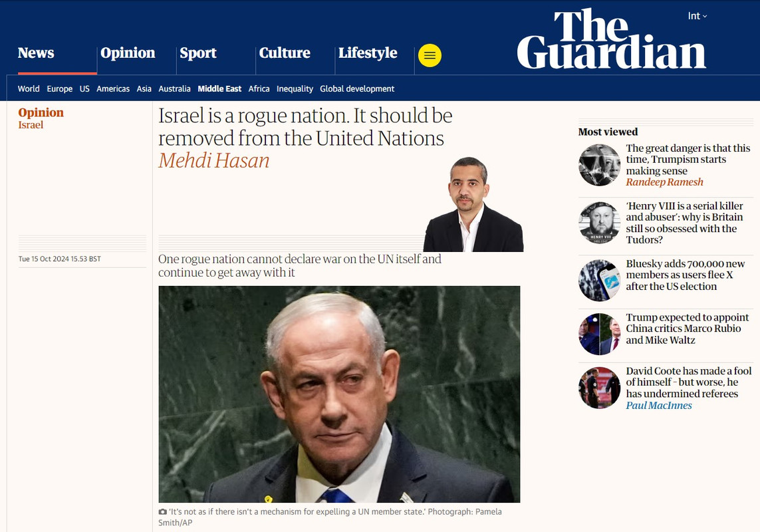Viewport: 760px width, 532px height.
Task: Go to the Culture section
Action: pyautogui.click(x=285, y=53)
